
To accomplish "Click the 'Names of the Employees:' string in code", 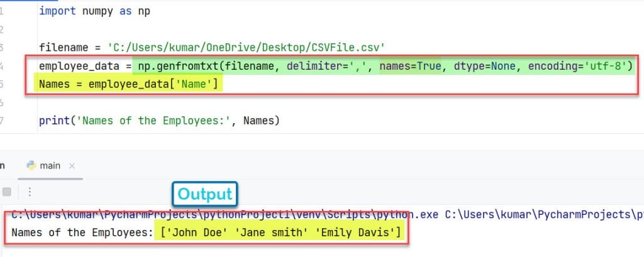I will point(153,121).
